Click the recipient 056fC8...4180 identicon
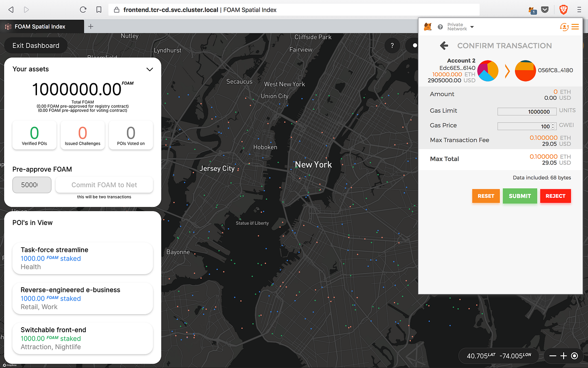The image size is (588, 368). (525, 71)
